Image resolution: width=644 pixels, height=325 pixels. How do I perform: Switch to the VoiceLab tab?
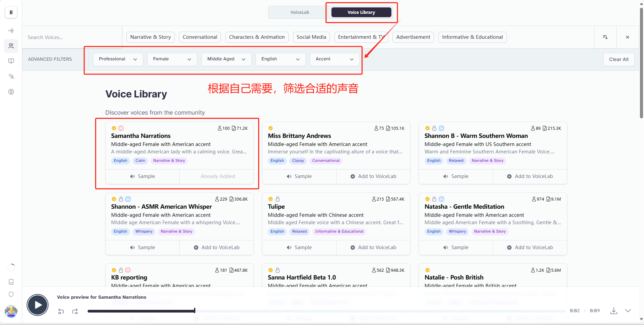point(299,12)
